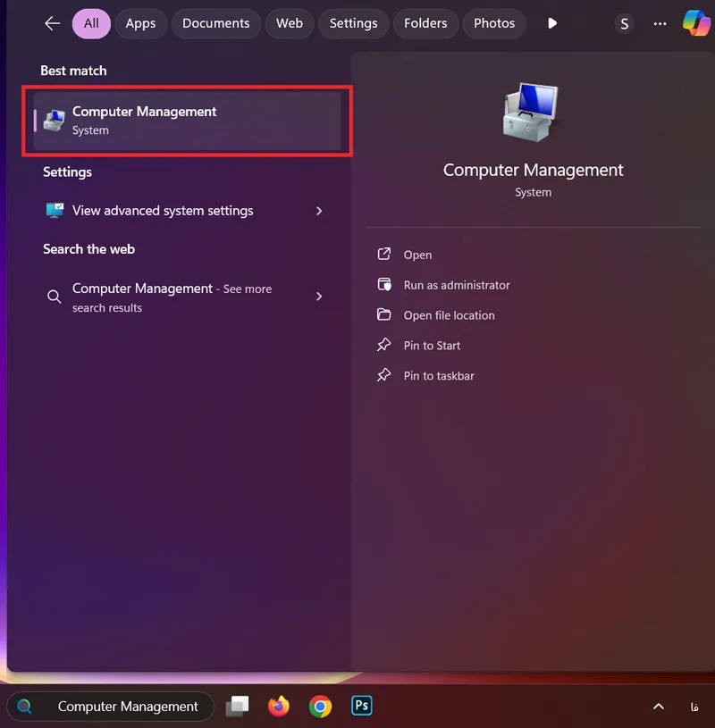The height and width of the screenshot is (728, 715).
Task: Open Computer Management best match result
Action: [188, 121]
